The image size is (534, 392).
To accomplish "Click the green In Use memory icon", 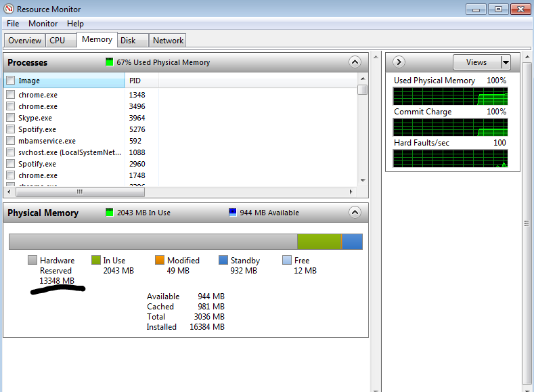I will pyautogui.click(x=110, y=212).
